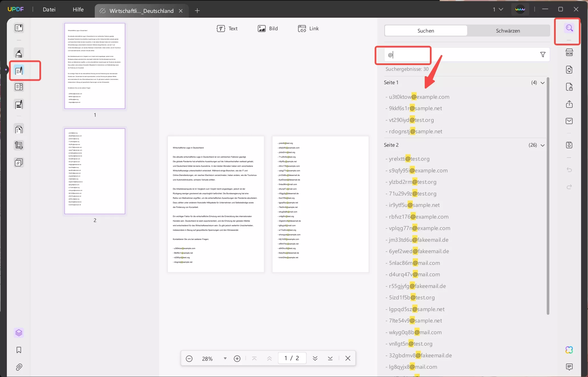Screen dimensions: 588x377
Task: Switch to the Schwärzen tab
Action: pos(508,31)
